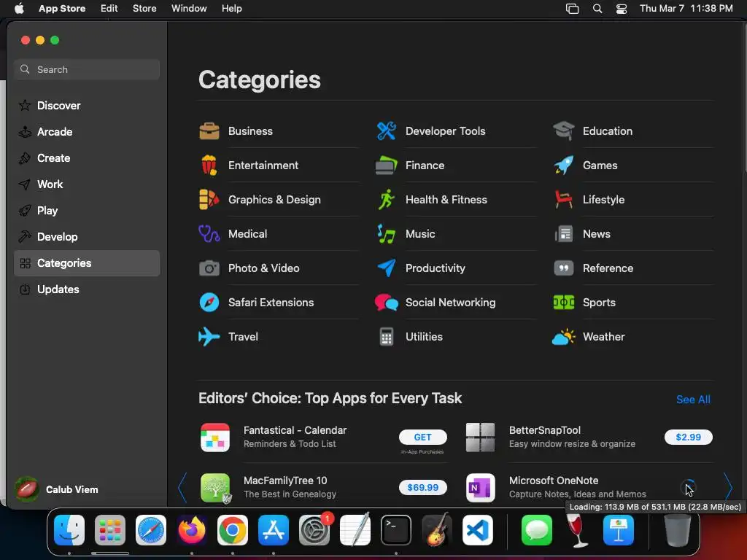Click the Education graduation cap icon
The width and height of the screenshot is (747, 560).
click(564, 131)
